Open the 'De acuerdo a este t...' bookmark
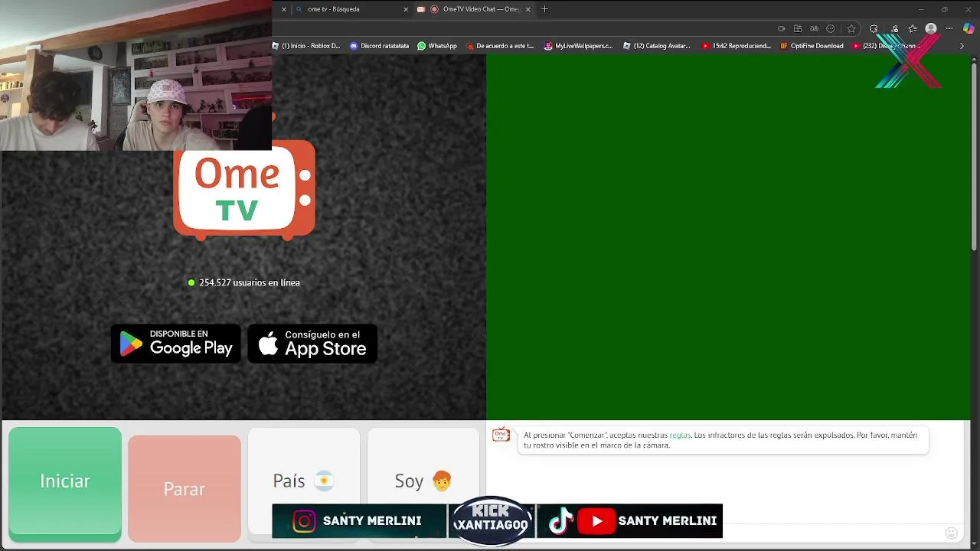 (500, 46)
